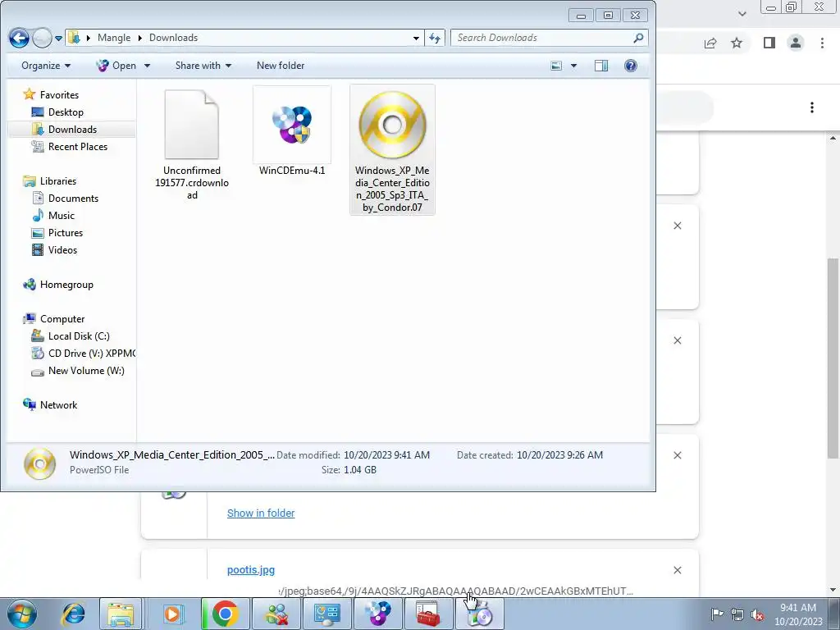Viewport: 840px width, 630px height.
Task: Select Downloads in the navigation pane
Action: click(x=72, y=129)
